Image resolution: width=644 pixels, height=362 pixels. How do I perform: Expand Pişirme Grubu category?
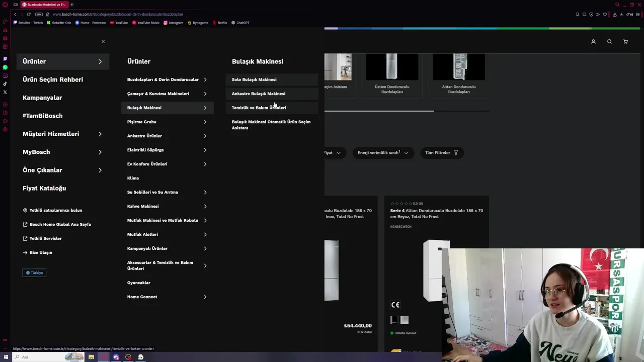click(x=168, y=122)
